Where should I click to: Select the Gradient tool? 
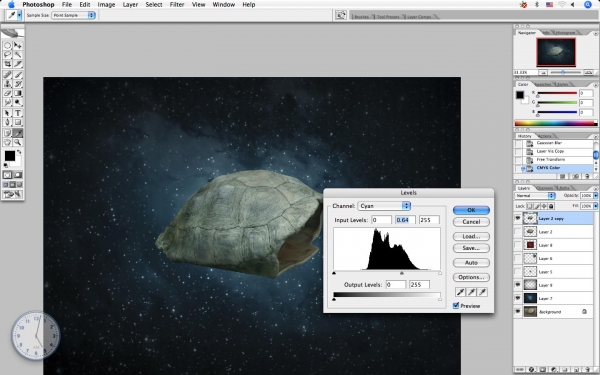pos(18,93)
